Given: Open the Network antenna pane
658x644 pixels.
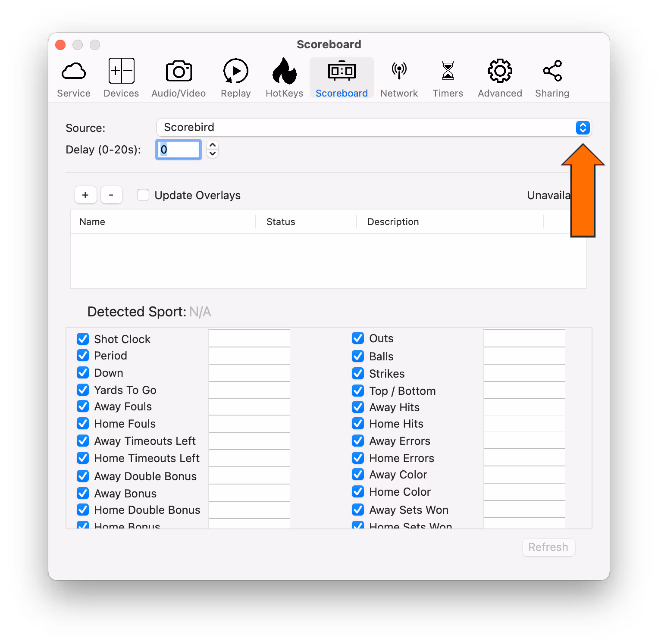Looking at the screenshot, I should pos(399,78).
